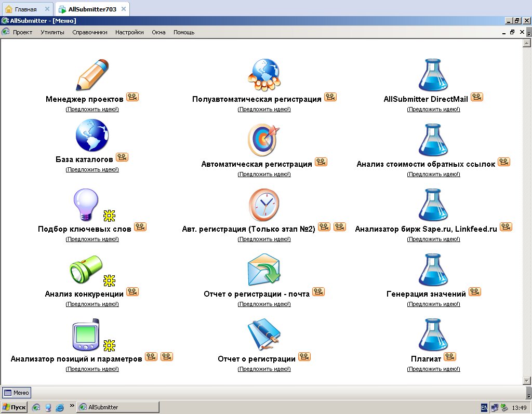Click Предложить идею under База каталогов
532x414 pixels.
click(92, 169)
